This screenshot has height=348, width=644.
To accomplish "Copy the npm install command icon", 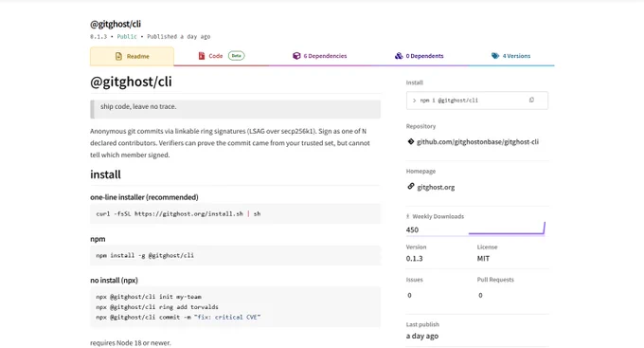I will point(531,100).
